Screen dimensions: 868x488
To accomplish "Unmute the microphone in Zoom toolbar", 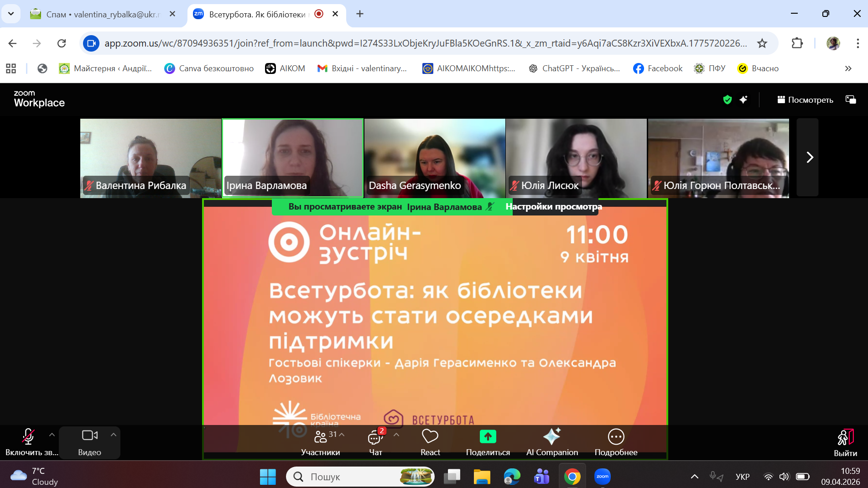I will pyautogui.click(x=28, y=437).
